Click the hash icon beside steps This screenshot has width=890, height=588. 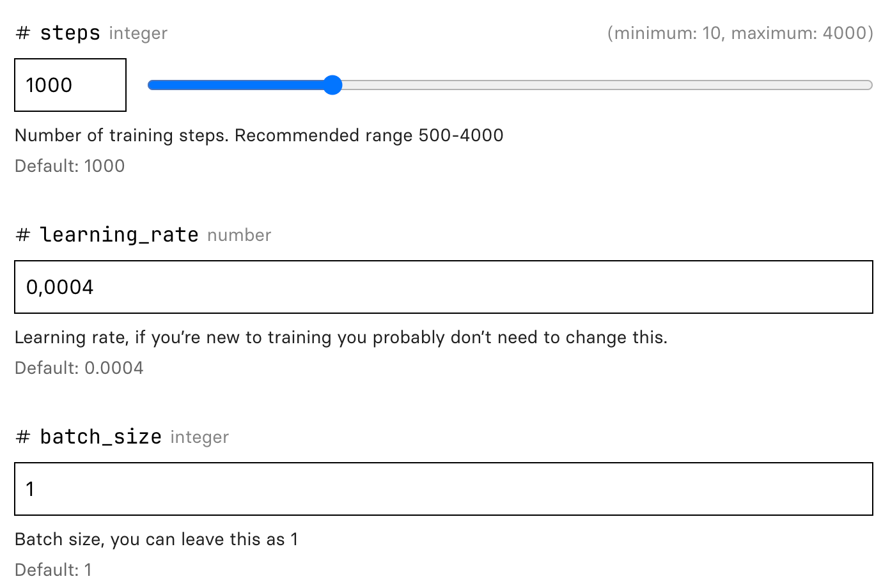point(23,33)
